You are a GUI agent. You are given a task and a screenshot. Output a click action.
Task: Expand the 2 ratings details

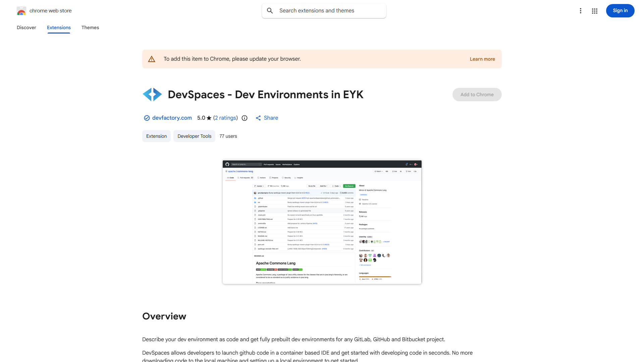pos(225,118)
